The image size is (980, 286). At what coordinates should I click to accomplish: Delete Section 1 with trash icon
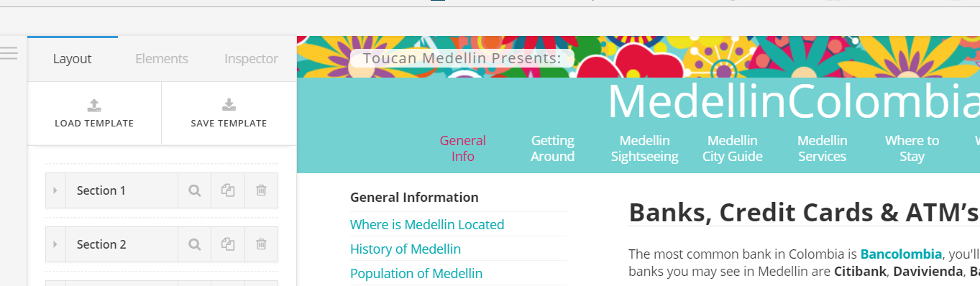click(x=261, y=190)
